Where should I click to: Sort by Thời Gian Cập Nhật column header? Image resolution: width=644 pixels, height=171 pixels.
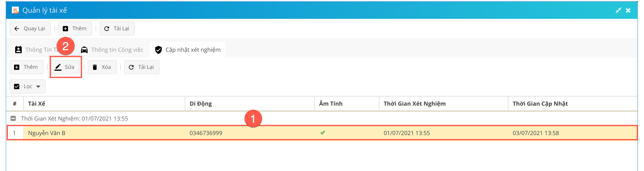(x=540, y=104)
